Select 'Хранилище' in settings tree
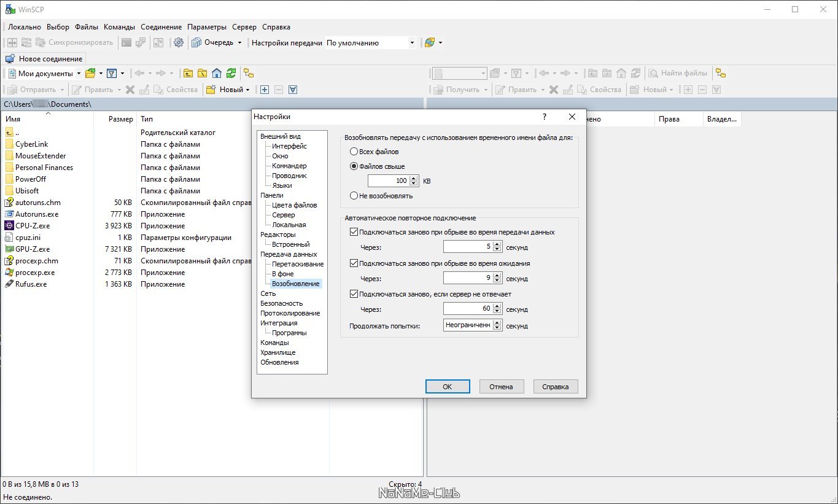838x504 pixels. click(x=277, y=352)
